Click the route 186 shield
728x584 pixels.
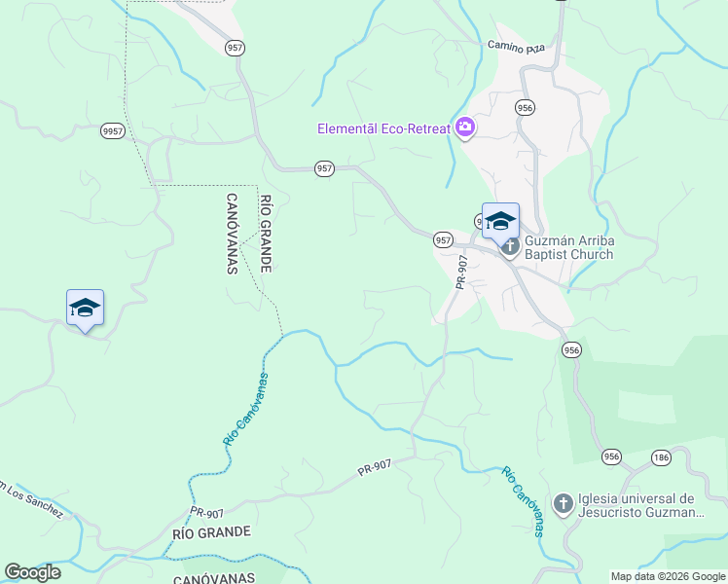pyautogui.click(x=661, y=457)
